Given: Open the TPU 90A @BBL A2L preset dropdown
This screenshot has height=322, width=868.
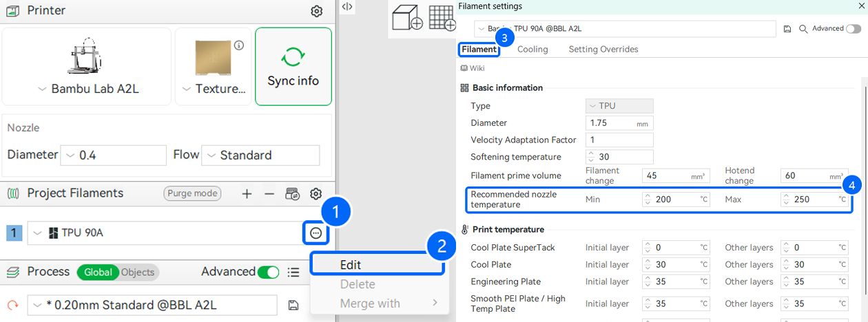Looking at the screenshot, I should pos(625,29).
